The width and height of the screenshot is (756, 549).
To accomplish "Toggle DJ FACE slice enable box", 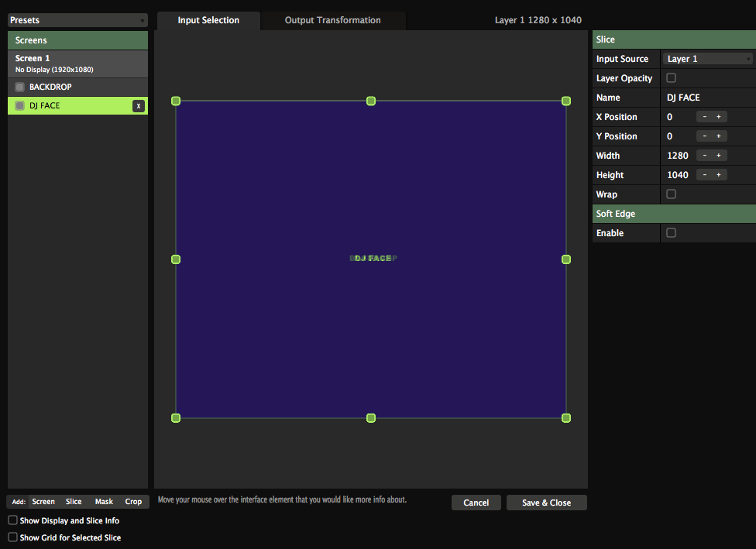I will [20, 106].
